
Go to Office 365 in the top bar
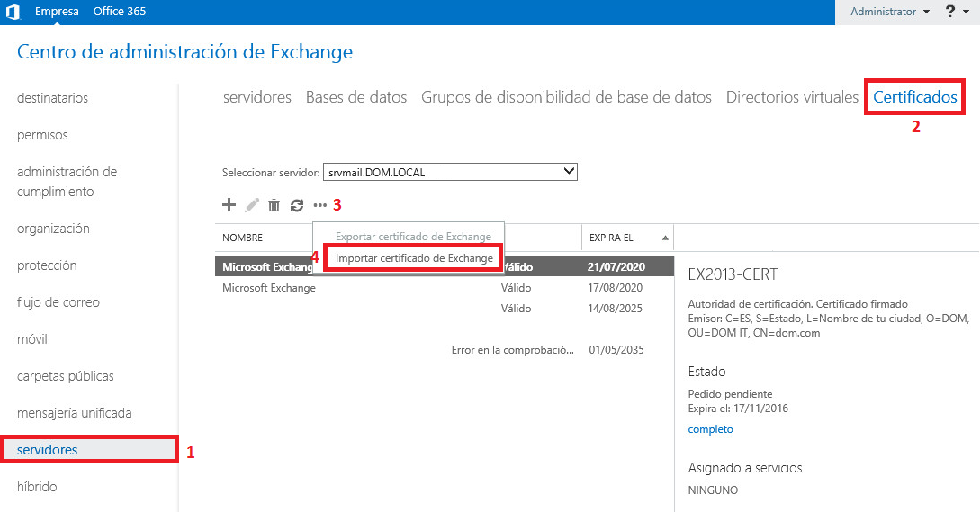(x=120, y=12)
